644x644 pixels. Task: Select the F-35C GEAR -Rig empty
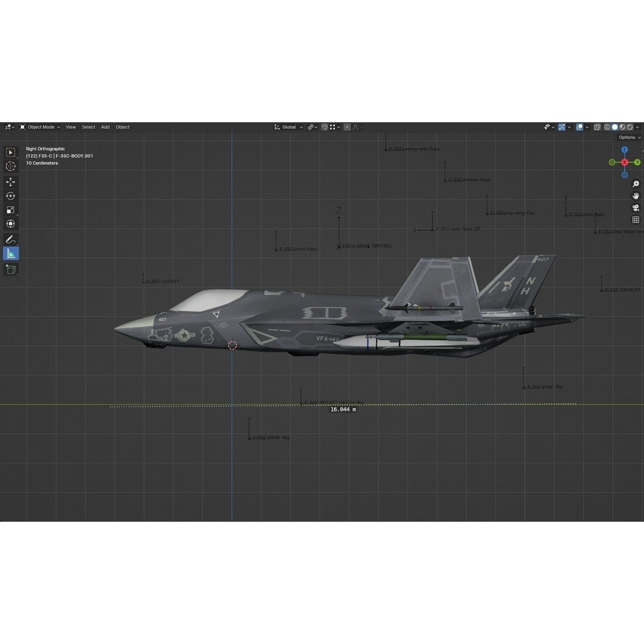tap(271, 438)
